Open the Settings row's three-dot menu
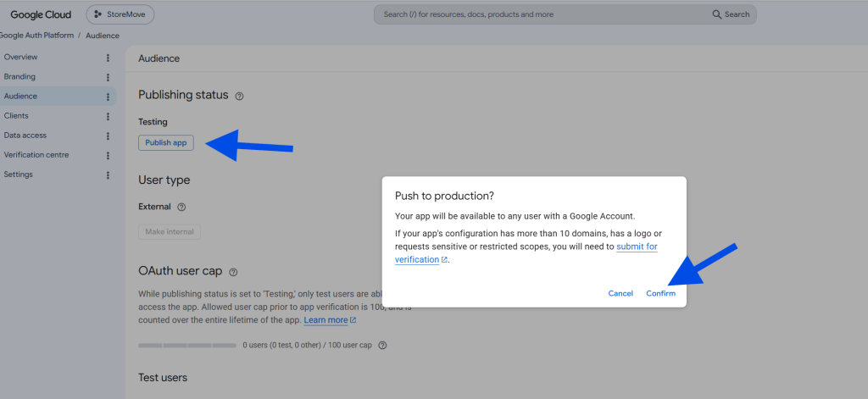This screenshot has height=399, width=868. [108, 175]
